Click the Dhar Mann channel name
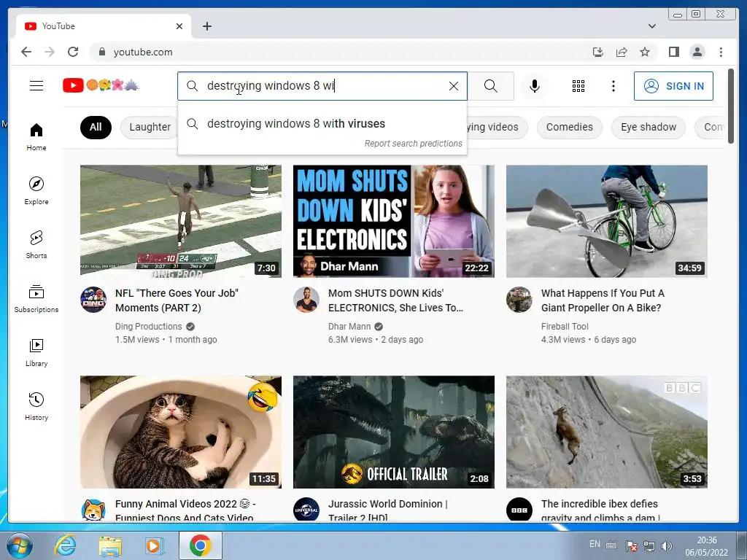The image size is (747, 560). (349, 327)
